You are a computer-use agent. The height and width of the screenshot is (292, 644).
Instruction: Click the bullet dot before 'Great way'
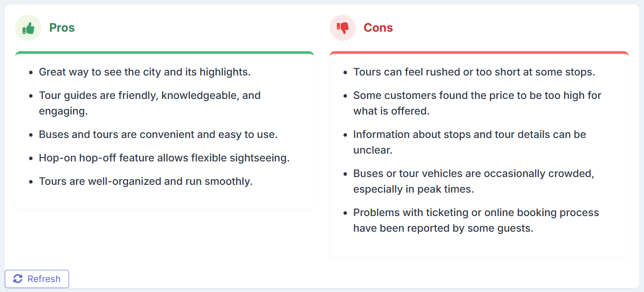tap(31, 72)
